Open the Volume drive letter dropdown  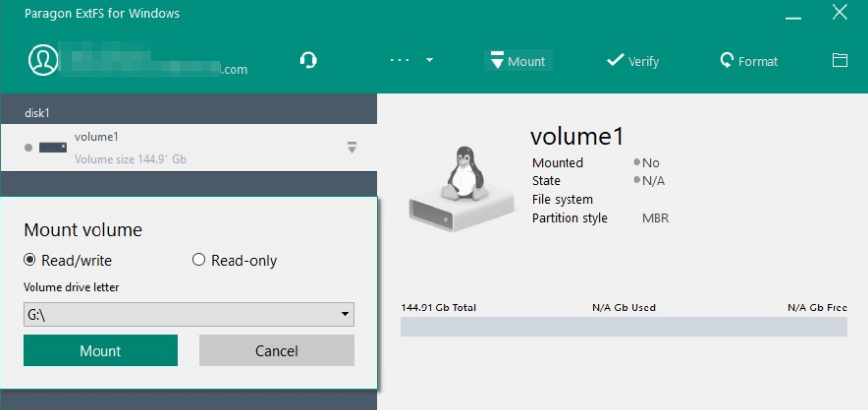tap(188, 314)
